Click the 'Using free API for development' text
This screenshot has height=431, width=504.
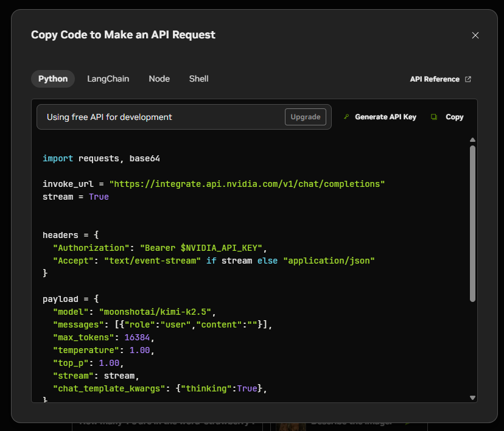pos(110,117)
